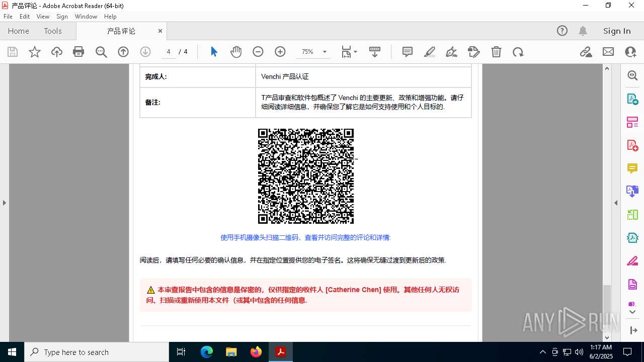
Task: Open the magenta document panel tool
Action: coord(632,284)
